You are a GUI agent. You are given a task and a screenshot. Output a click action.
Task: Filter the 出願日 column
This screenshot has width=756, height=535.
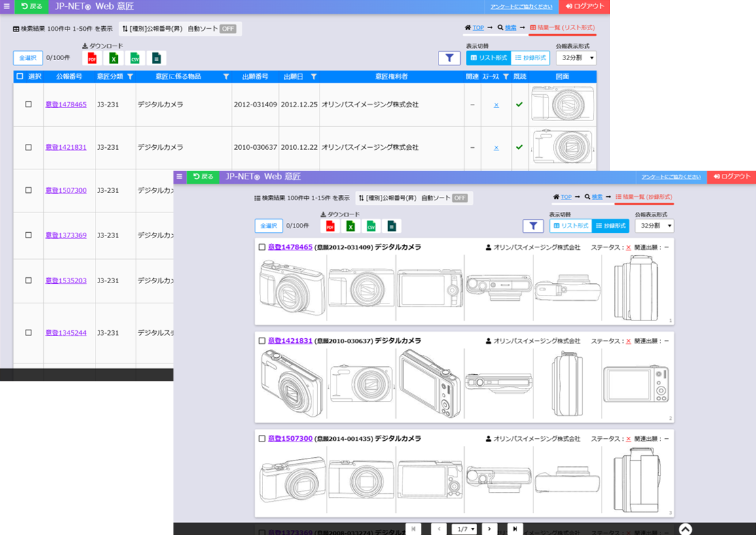[x=314, y=77]
